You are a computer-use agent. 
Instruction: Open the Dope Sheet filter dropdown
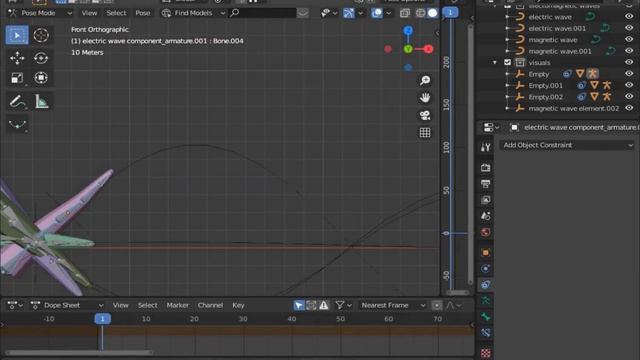343,305
